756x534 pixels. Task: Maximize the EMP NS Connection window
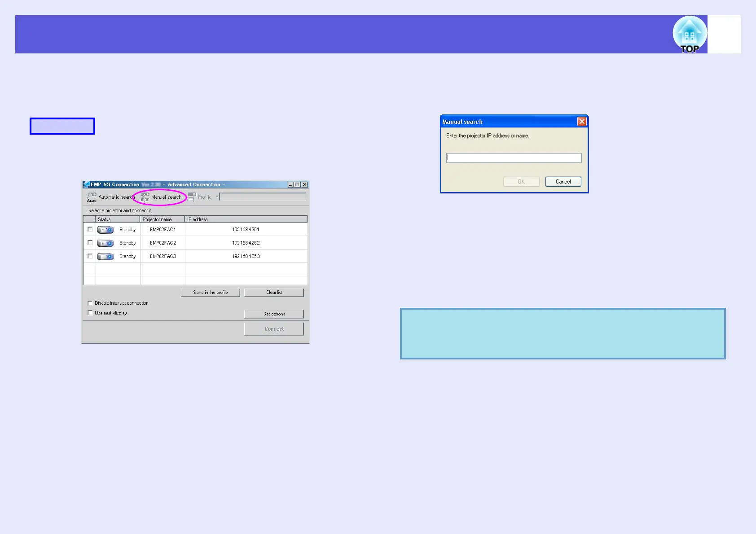(297, 184)
